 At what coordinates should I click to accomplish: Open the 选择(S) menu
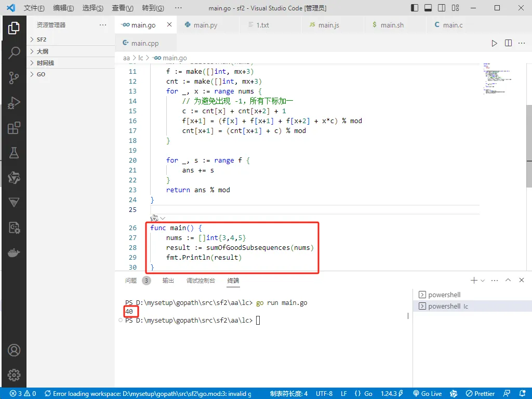(93, 8)
